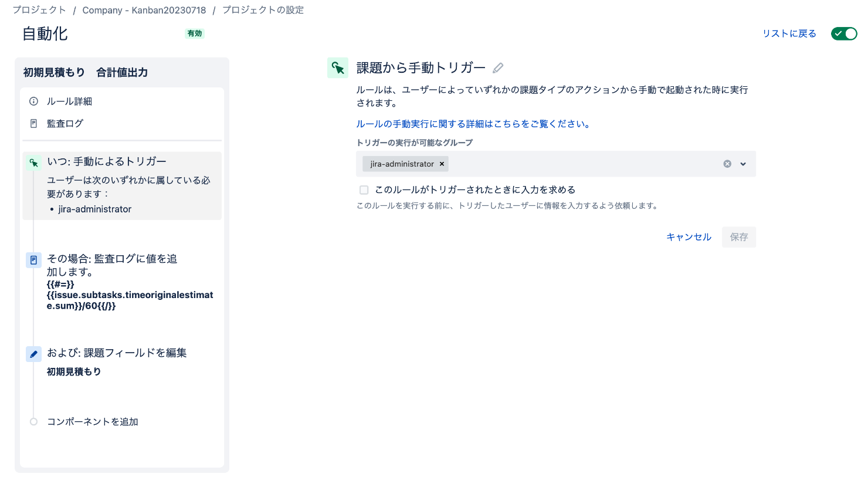Select the いつ: 手動によるトリガー step
The image size is (868, 477).
click(122, 186)
